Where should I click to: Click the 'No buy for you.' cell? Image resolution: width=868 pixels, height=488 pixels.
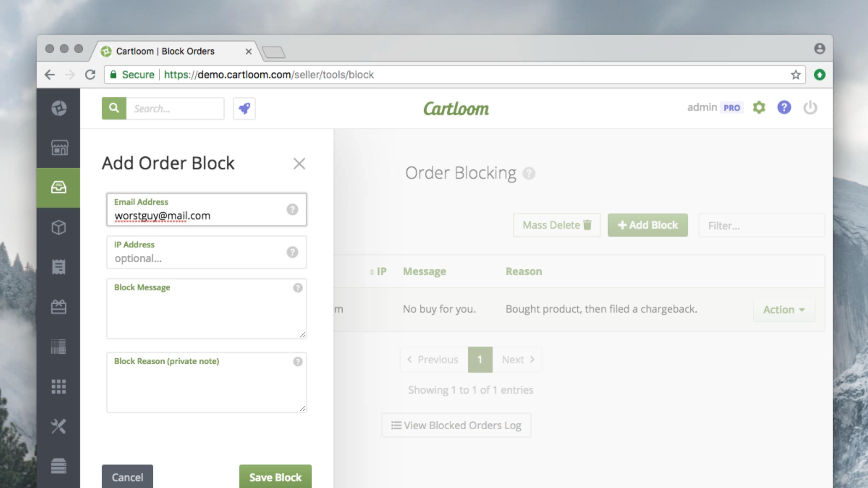[439, 309]
